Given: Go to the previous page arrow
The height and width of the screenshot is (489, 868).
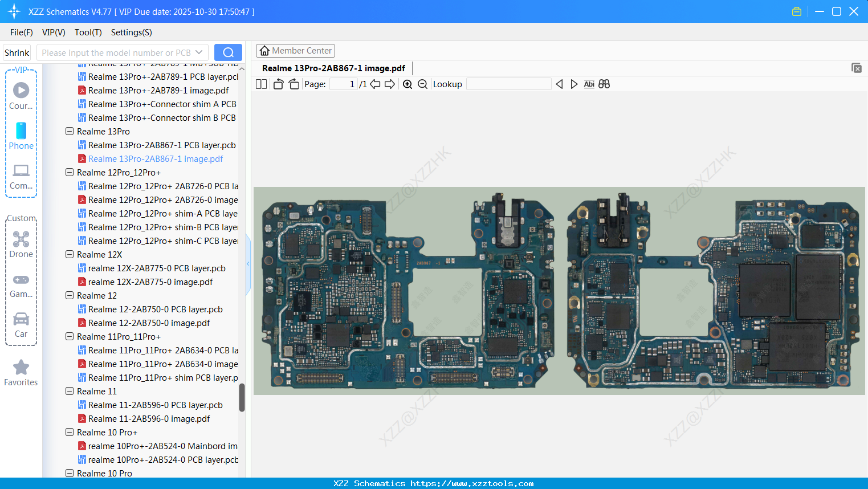Looking at the screenshot, I should click(x=375, y=84).
